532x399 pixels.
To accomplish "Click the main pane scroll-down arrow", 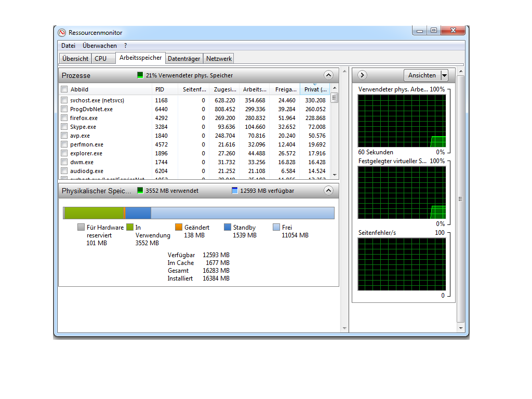I will tap(345, 328).
